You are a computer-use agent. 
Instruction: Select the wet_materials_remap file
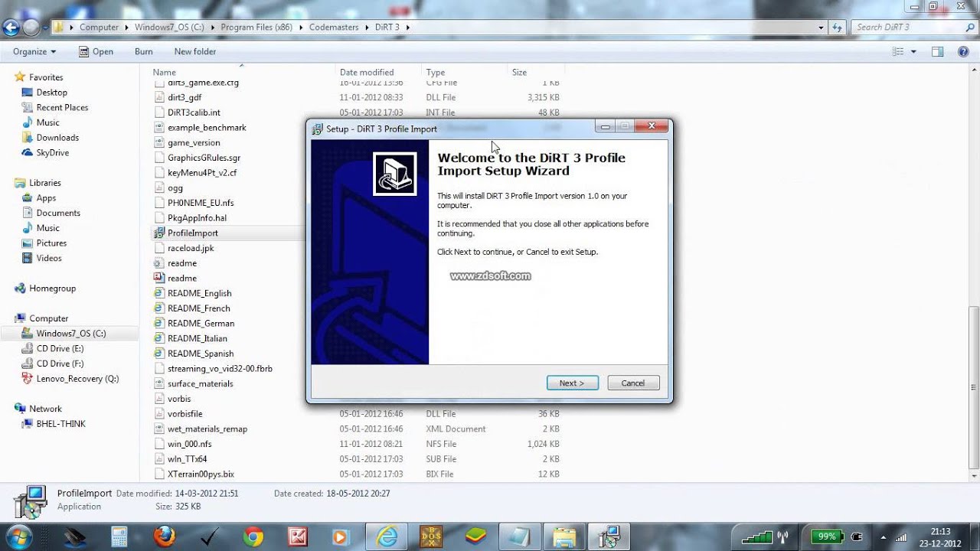(x=207, y=429)
